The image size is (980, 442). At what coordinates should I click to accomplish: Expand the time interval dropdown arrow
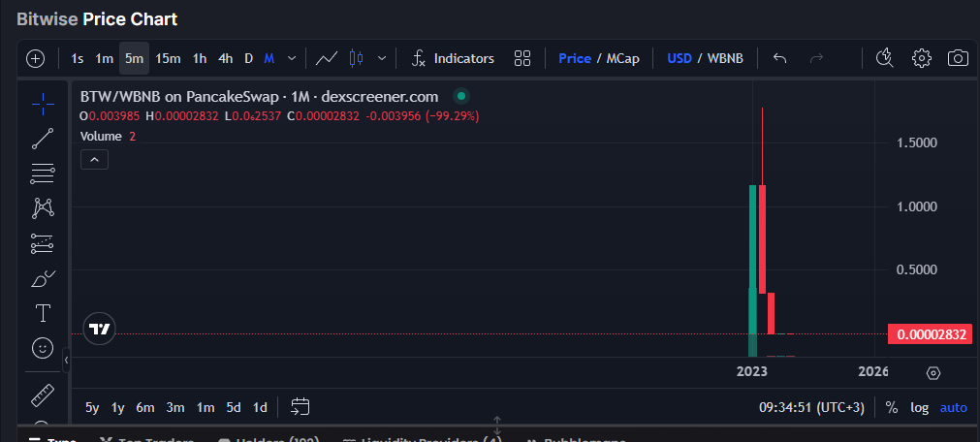292,58
